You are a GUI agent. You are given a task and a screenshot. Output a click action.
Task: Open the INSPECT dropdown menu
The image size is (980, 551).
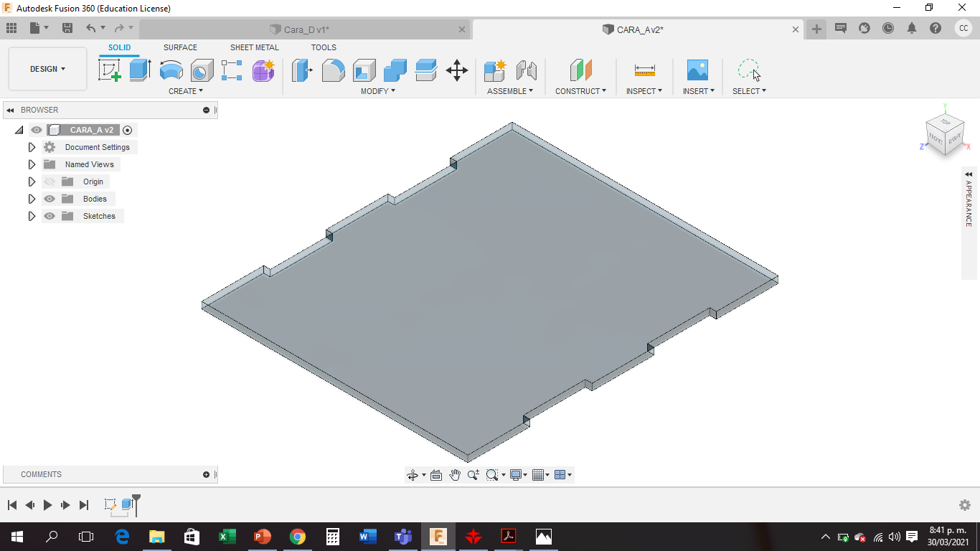[x=644, y=91]
